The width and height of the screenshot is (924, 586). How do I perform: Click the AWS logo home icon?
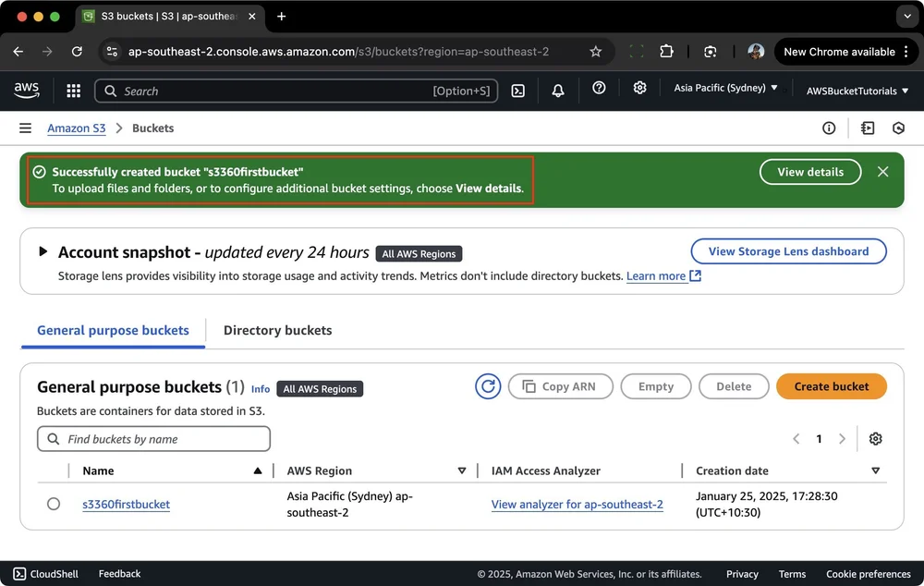click(x=27, y=91)
